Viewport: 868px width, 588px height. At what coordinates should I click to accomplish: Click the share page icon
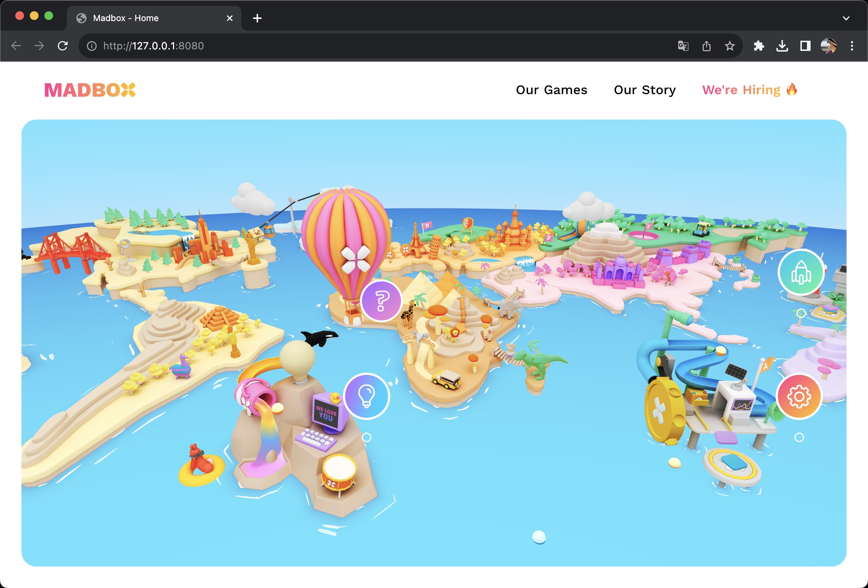(x=706, y=46)
